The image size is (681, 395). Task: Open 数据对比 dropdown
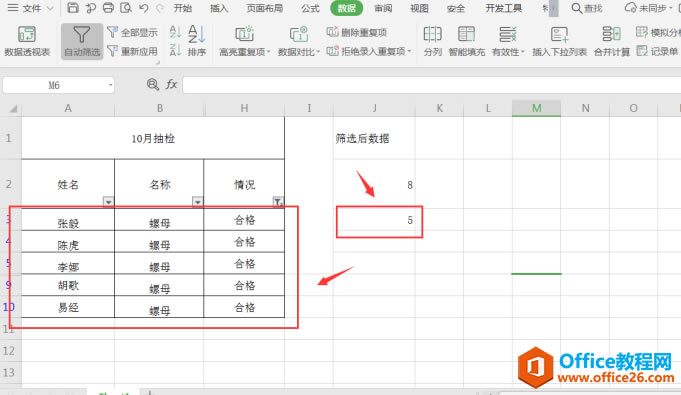299,41
